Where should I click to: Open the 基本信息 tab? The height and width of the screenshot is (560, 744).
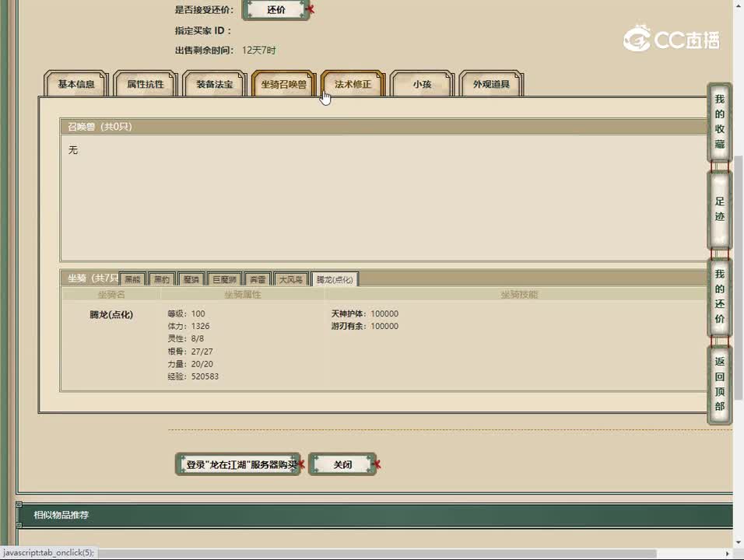(x=76, y=84)
